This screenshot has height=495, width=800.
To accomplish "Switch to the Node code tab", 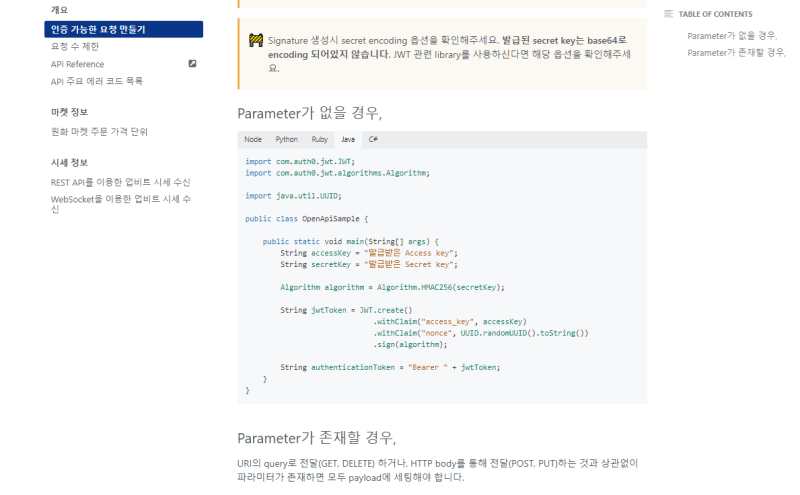I will tap(253, 139).
